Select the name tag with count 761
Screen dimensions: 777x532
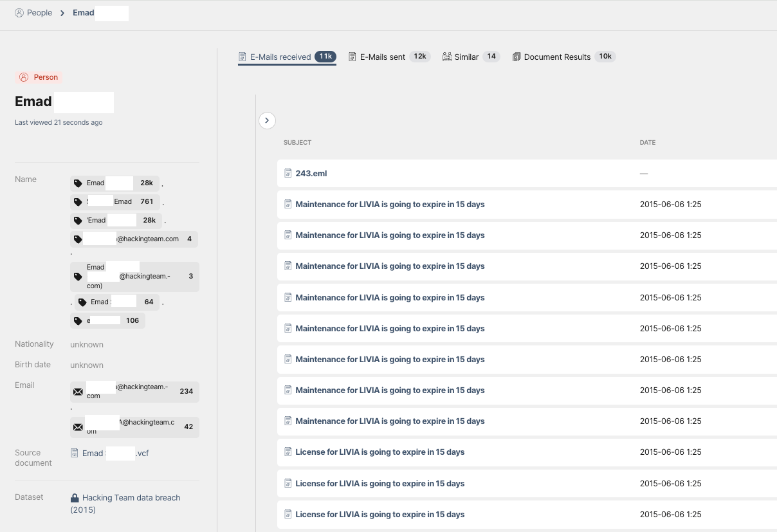tap(114, 201)
